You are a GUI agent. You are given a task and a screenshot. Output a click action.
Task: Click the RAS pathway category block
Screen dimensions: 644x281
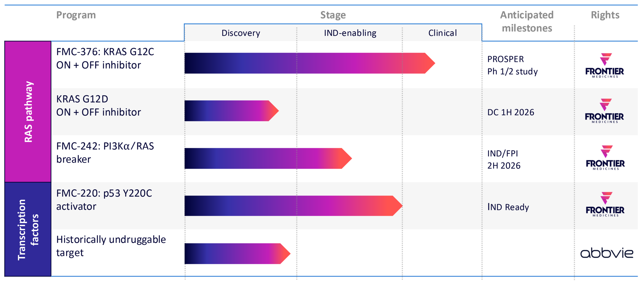click(28, 112)
